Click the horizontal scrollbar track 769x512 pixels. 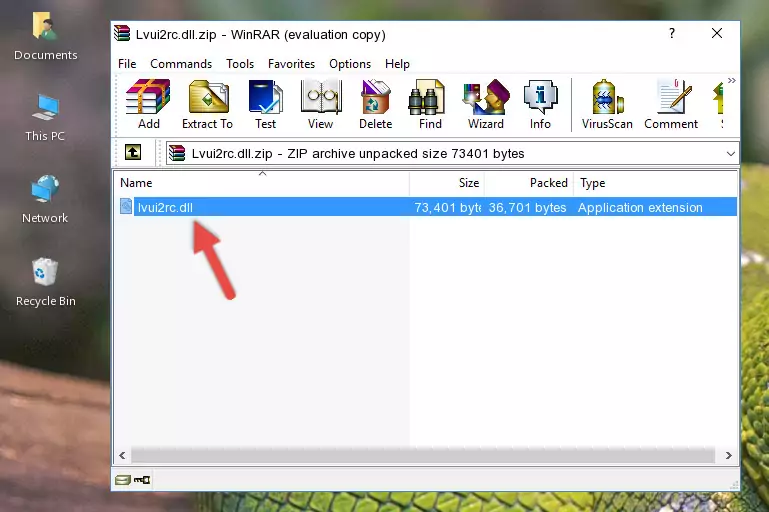pos(423,456)
